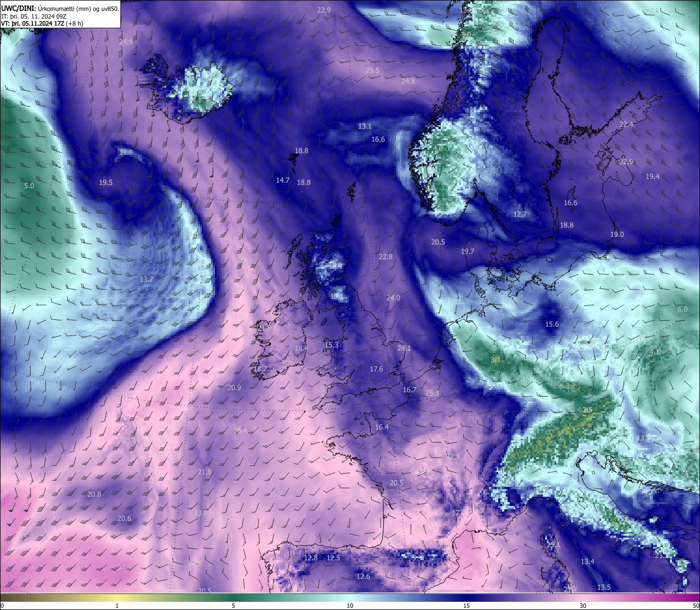Image resolution: width=700 pixels, height=610 pixels.
Task: Click the 17.6 value over England
Action: [x=376, y=369]
